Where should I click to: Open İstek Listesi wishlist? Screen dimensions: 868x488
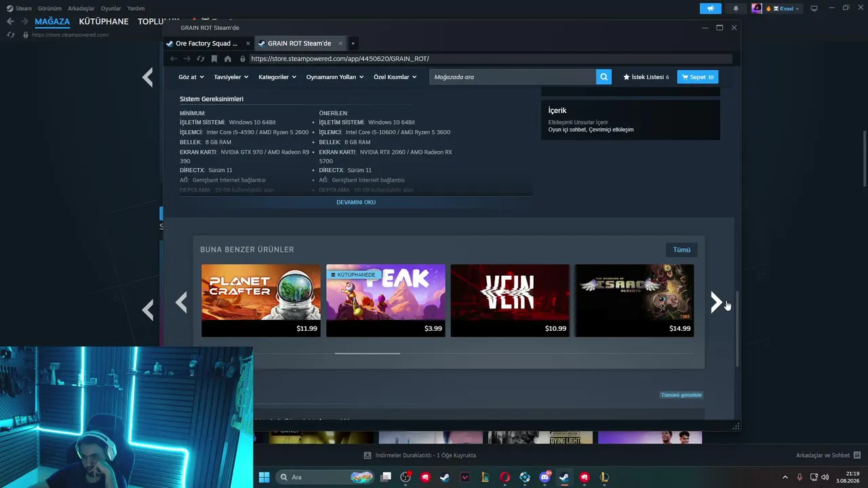pos(646,77)
